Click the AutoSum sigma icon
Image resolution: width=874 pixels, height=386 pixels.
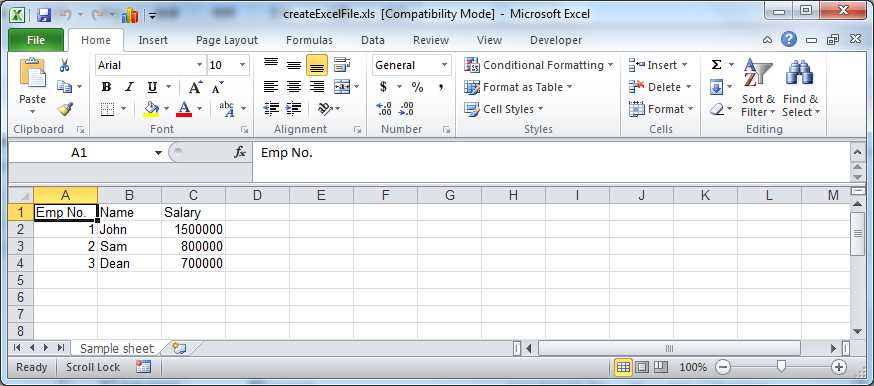(x=716, y=65)
